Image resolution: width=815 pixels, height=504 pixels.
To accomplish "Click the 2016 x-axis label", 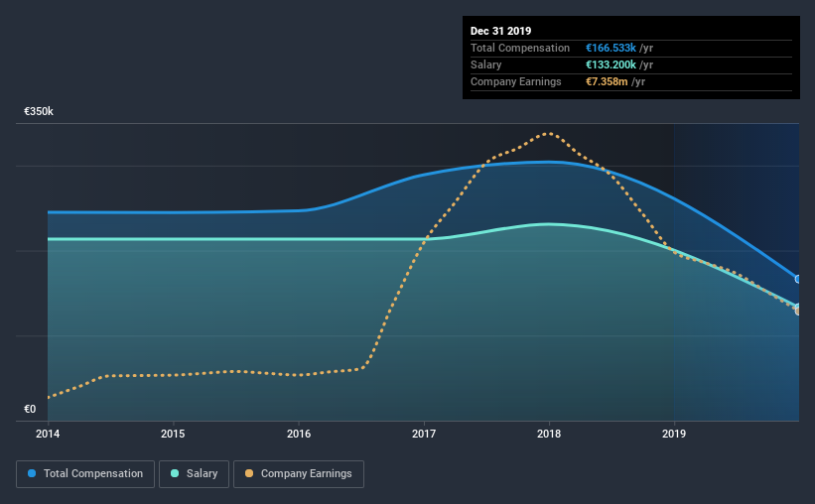I will point(299,434).
